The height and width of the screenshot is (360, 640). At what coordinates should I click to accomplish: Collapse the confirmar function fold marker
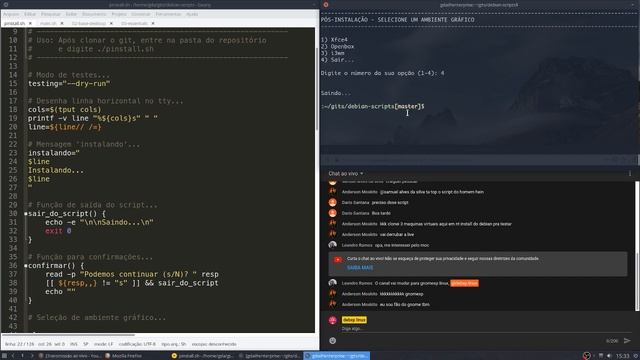[26, 266]
